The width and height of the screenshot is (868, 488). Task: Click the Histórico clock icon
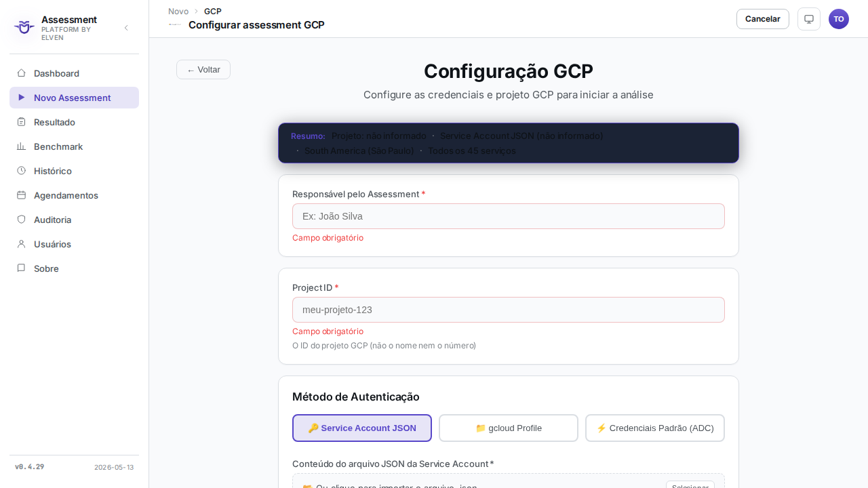[x=21, y=171]
